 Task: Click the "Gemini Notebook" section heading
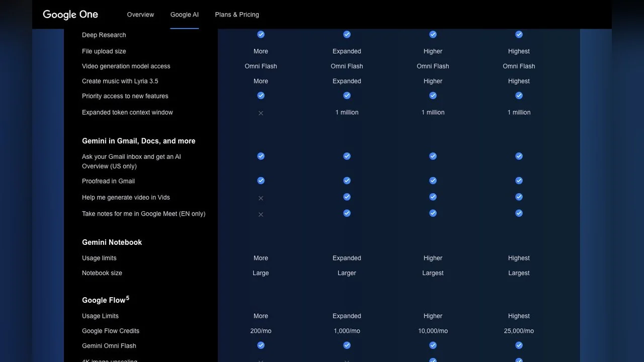point(112,242)
